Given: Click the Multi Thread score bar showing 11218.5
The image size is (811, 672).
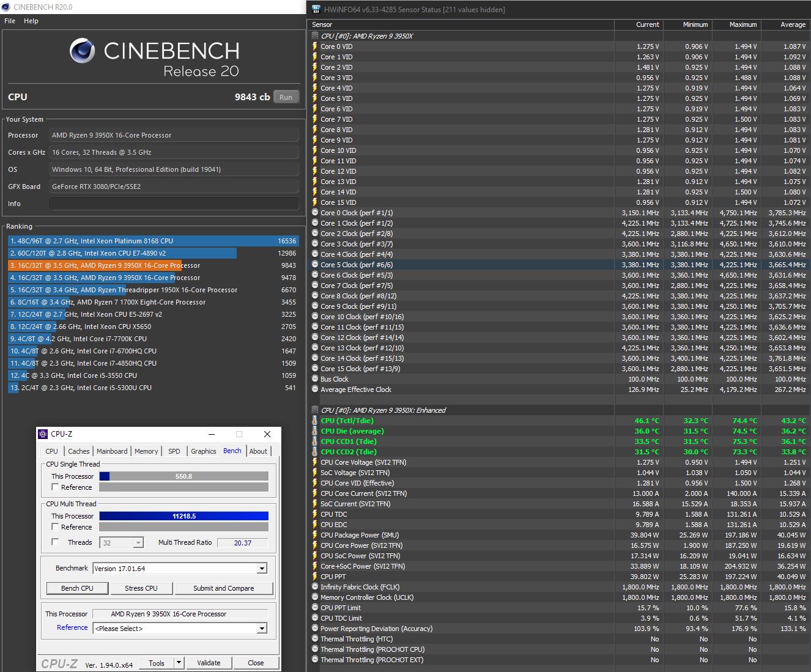Looking at the screenshot, I should (183, 516).
